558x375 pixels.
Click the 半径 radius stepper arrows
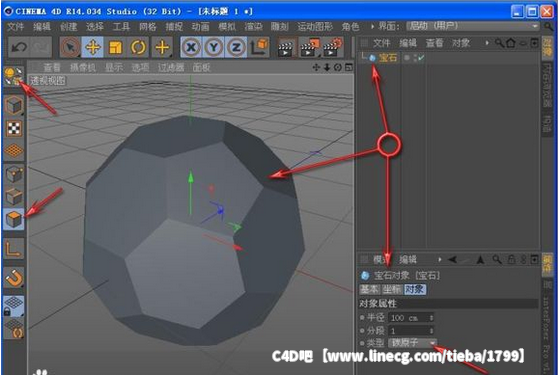tap(431, 317)
